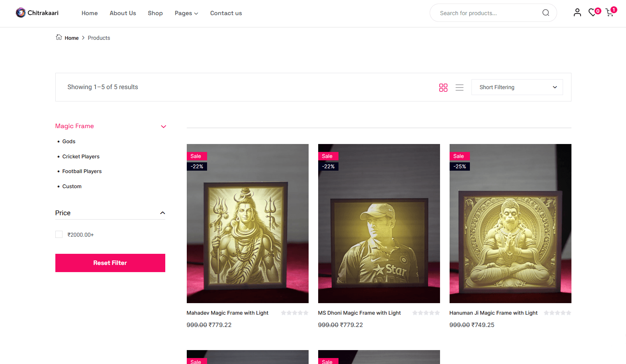The width and height of the screenshot is (626, 364).
Task: Tick the ₹2000.00+ price checkbox
Action: point(59,235)
